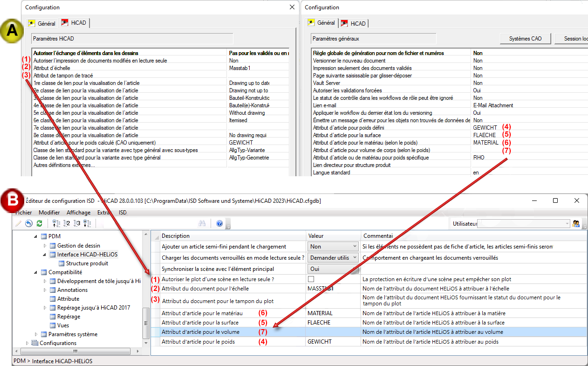Select HiCAD tab in left Configuration window
The image size is (588, 366).
click(x=73, y=22)
